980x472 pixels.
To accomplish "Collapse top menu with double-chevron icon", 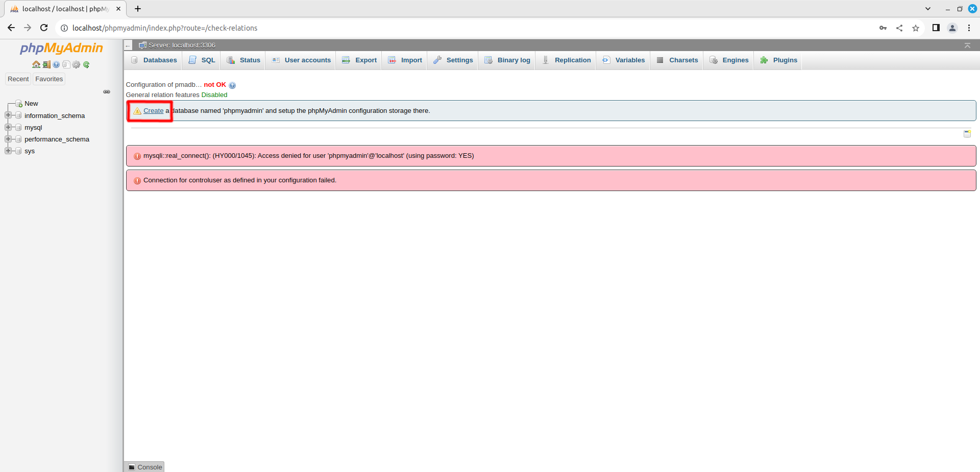I will click(967, 45).
